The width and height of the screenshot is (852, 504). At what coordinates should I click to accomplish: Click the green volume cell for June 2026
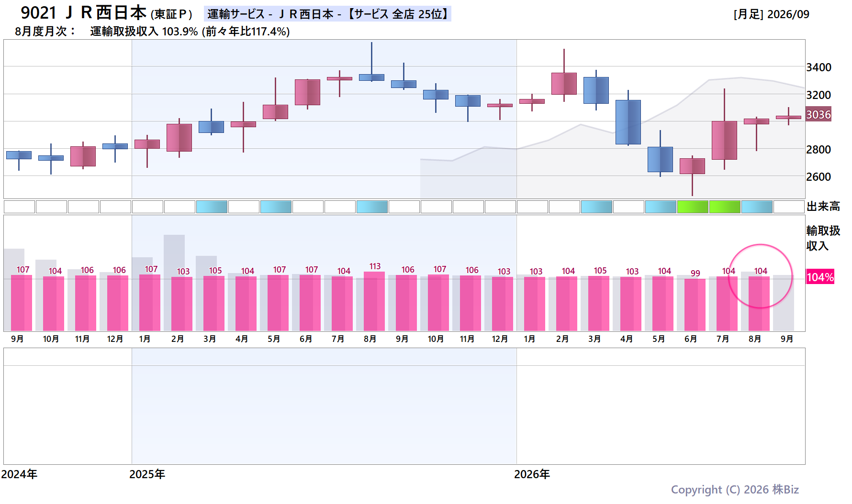pos(693,207)
